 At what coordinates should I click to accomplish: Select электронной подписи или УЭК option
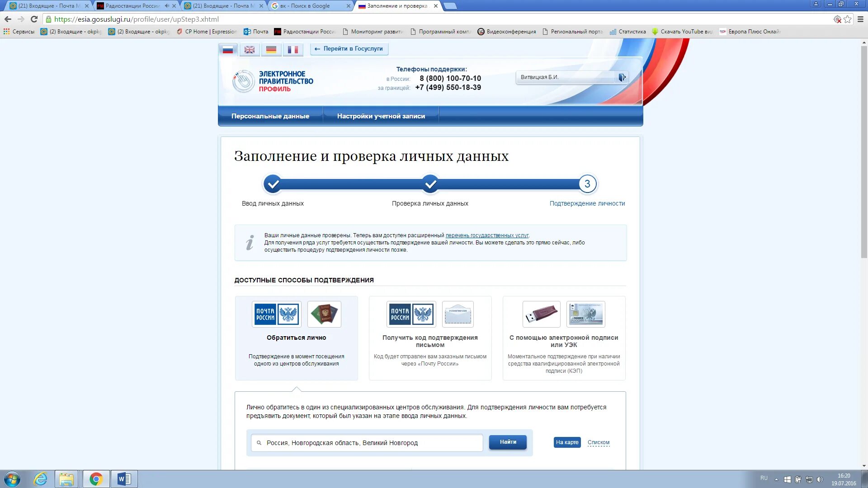[x=564, y=338]
